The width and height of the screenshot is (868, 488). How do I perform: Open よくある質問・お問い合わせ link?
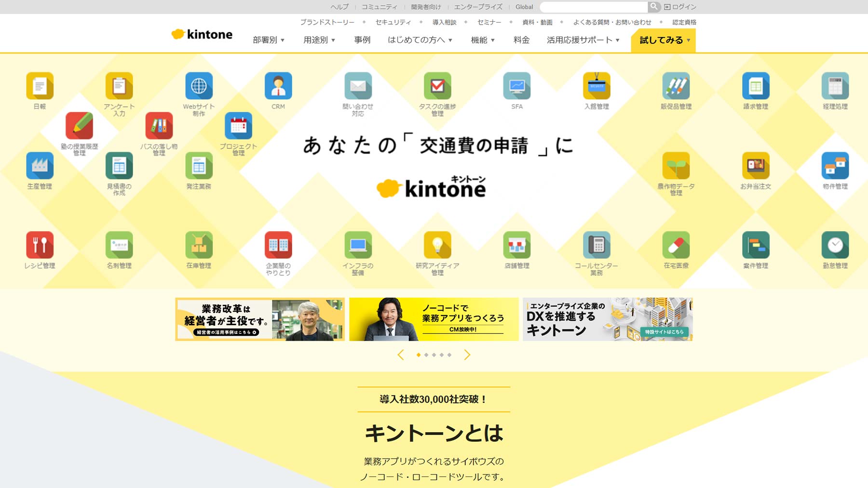pos(612,22)
